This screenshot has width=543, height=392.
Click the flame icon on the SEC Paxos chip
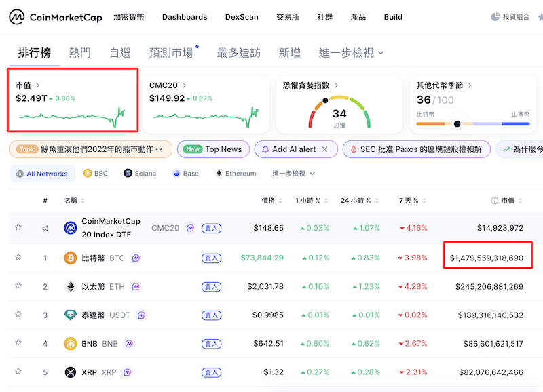(x=354, y=149)
